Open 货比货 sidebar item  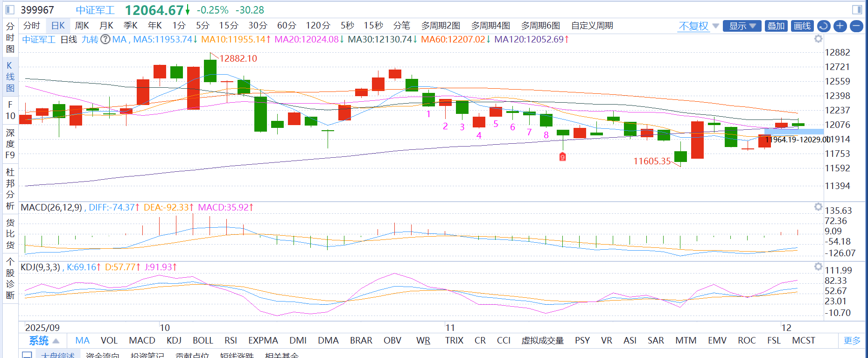[x=10, y=234]
